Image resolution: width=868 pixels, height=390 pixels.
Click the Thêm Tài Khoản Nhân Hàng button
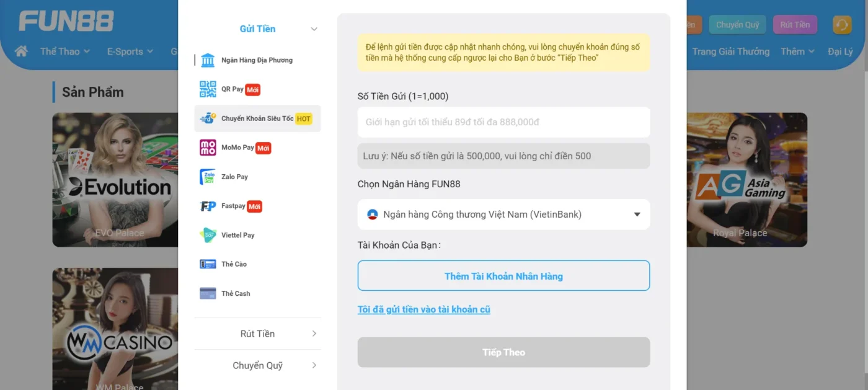[503, 276]
